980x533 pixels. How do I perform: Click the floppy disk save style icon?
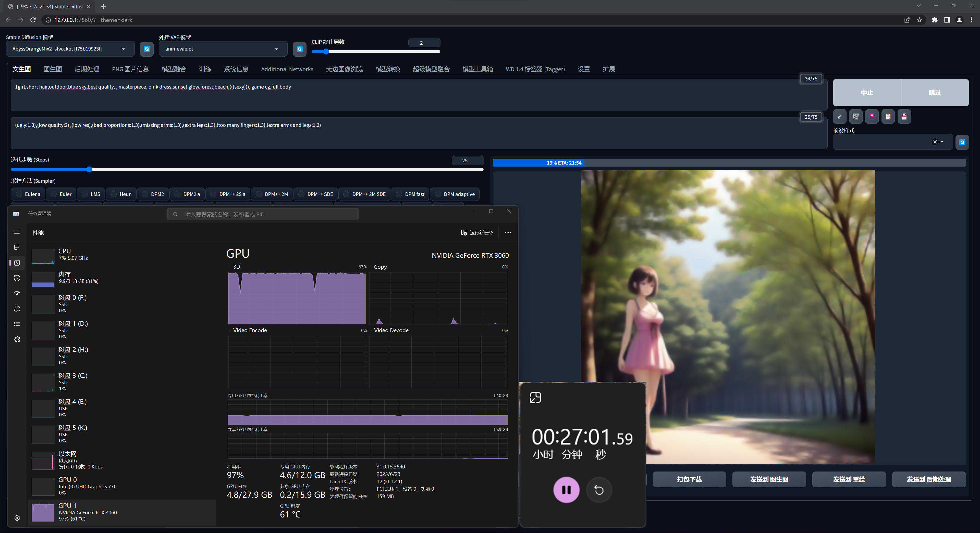(904, 117)
